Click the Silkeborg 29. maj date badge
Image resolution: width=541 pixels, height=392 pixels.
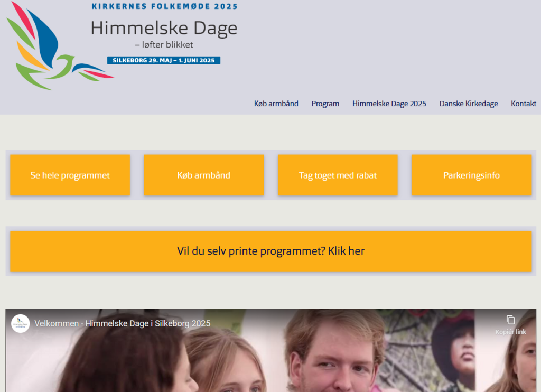[164, 60]
